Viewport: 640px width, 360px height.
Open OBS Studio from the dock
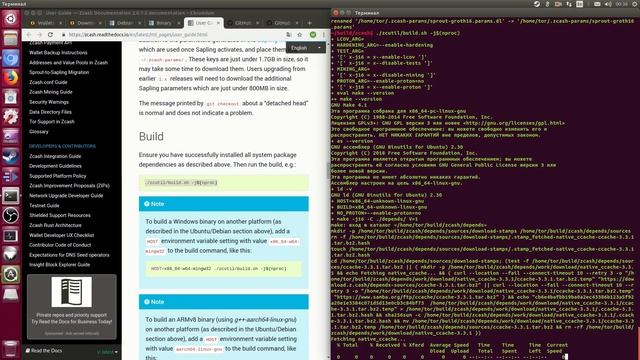point(11,216)
